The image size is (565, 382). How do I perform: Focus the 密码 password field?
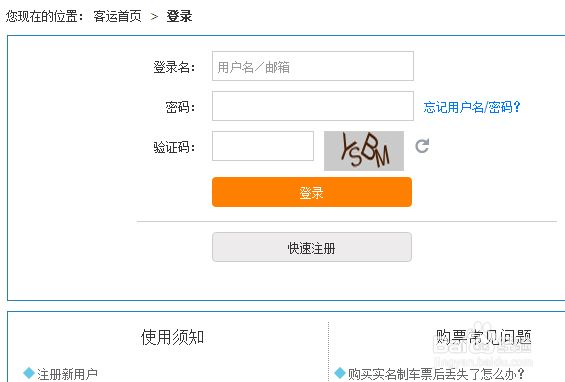313,106
